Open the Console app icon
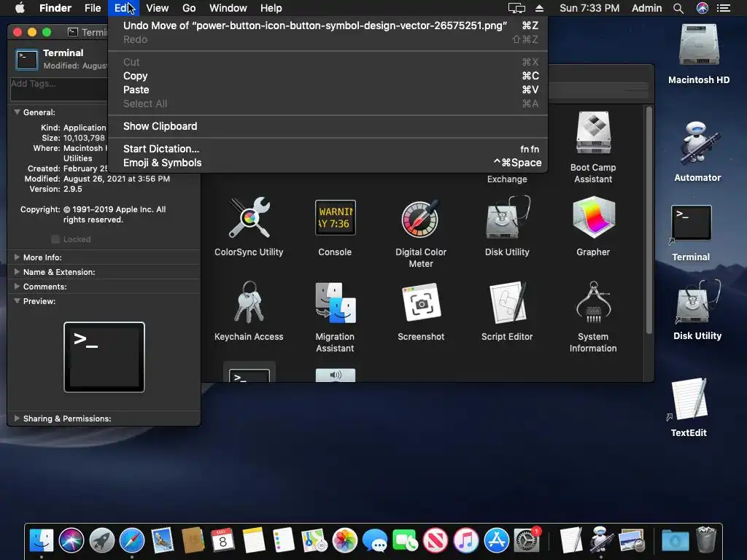 click(x=335, y=217)
